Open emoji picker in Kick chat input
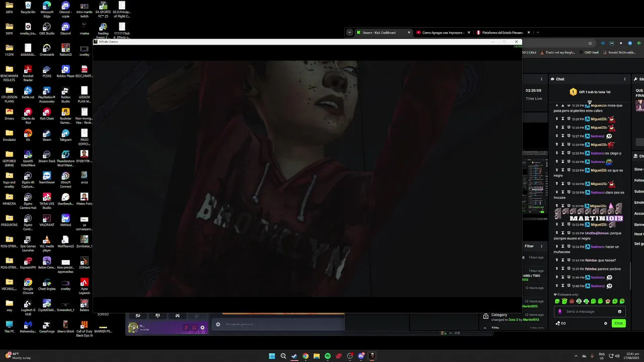Viewport: 644px width, 362px height. [x=619, y=311]
